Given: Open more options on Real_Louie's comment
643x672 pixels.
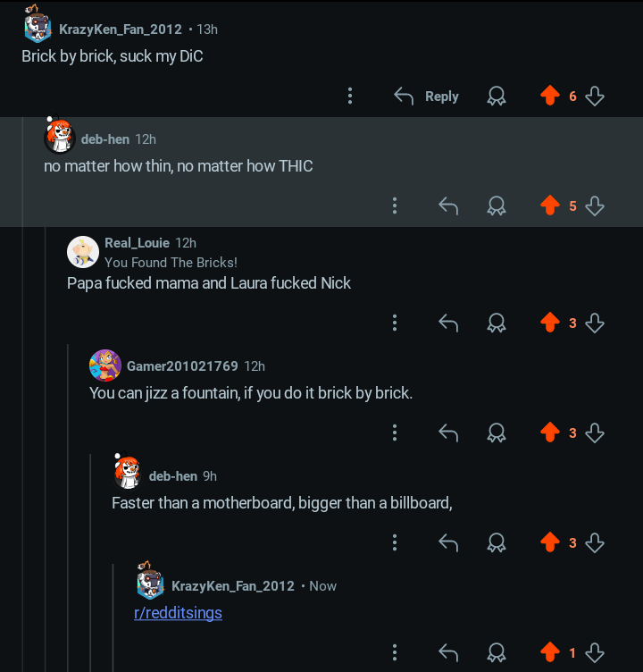Looking at the screenshot, I should tap(395, 323).
